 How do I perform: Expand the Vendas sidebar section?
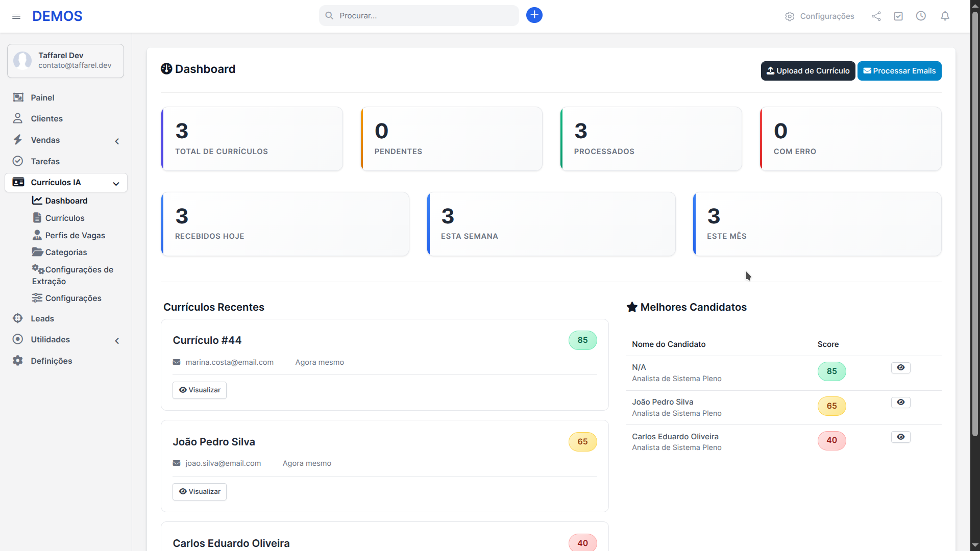point(117,141)
